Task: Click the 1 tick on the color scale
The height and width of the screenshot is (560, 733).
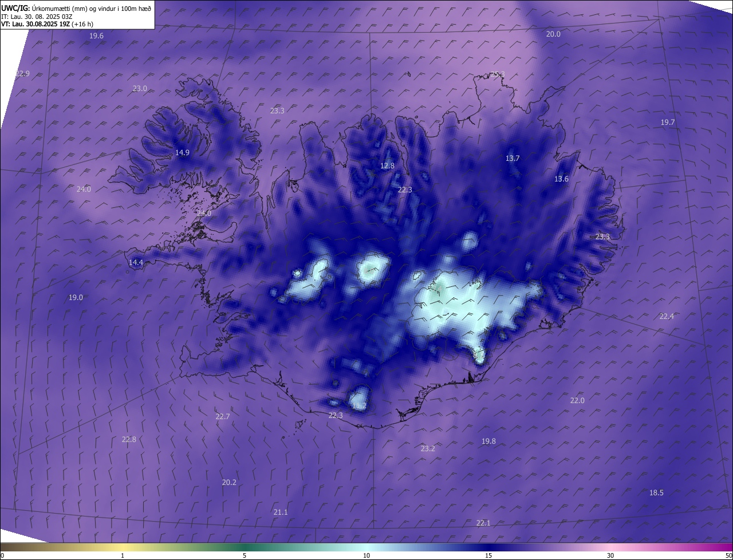Action: 123,556
